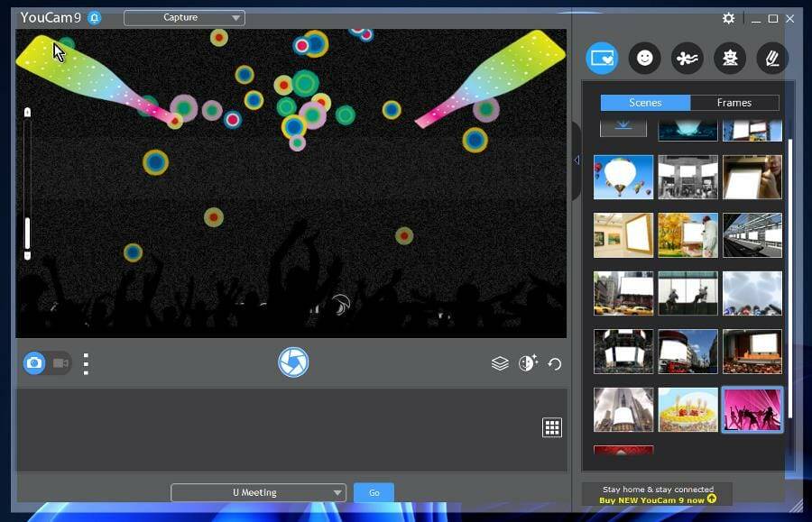Reset effects with the undo arrow icon
The image size is (812, 522).
click(554, 363)
